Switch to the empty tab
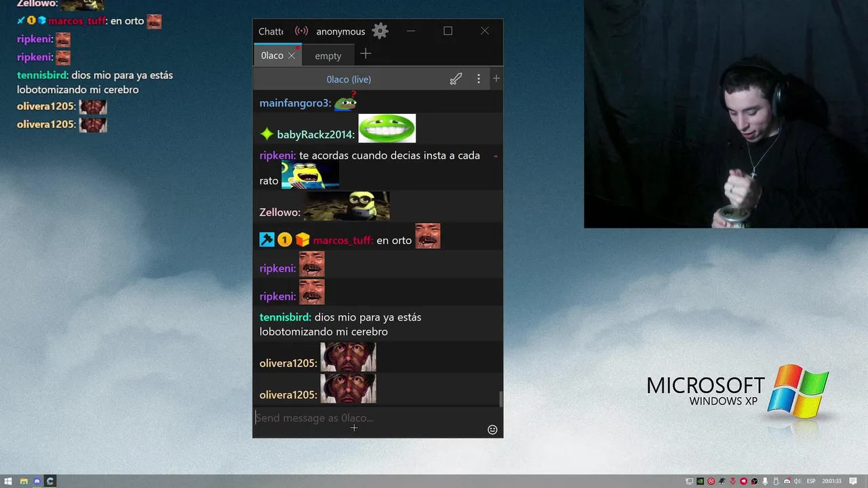868x488 pixels. point(328,56)
